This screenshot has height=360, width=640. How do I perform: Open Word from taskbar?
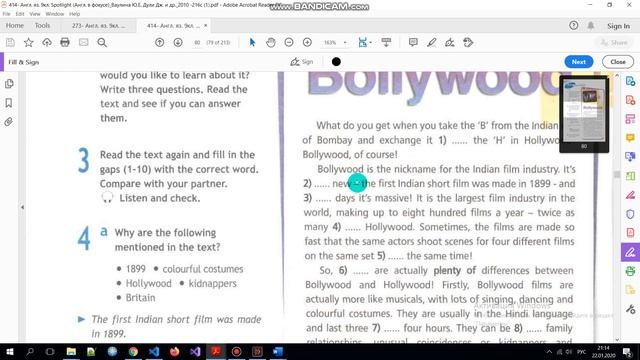point(278,351)
